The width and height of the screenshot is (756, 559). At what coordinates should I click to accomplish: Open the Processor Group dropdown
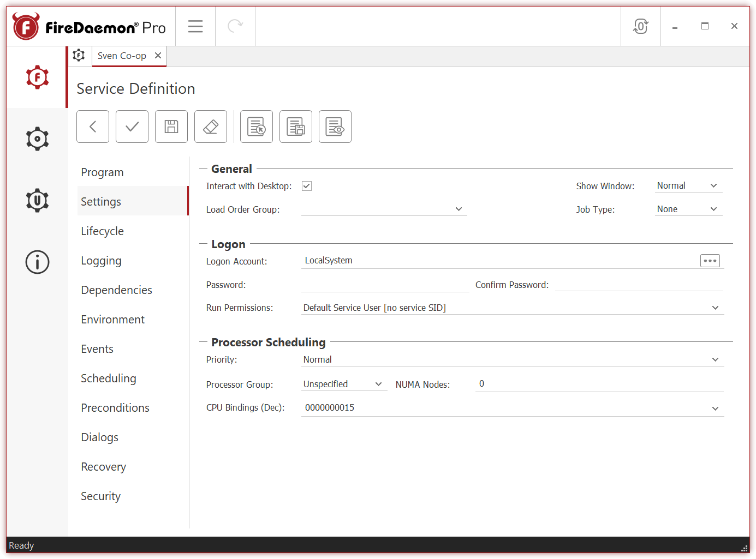[x=344, y=384]
